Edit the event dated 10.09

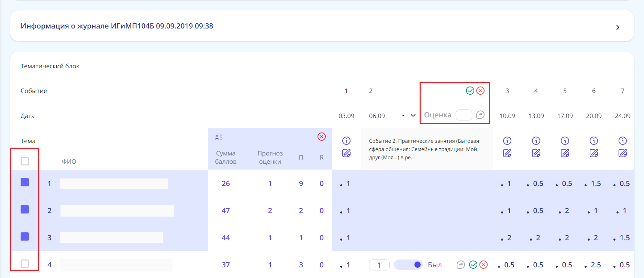(x=507, y=153)
